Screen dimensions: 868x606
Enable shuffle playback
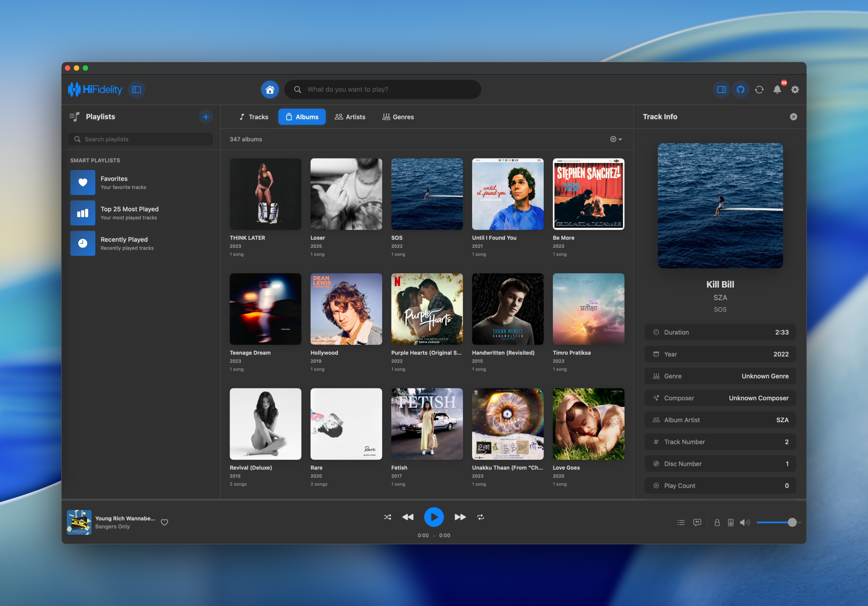pos(387,517)
